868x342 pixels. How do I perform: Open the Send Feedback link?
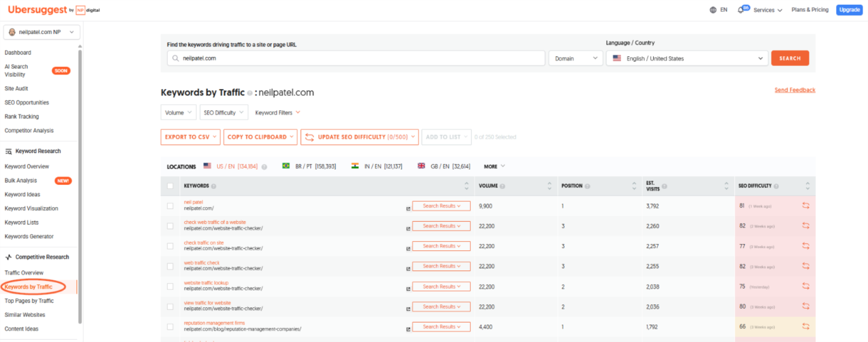pos(795,90)
